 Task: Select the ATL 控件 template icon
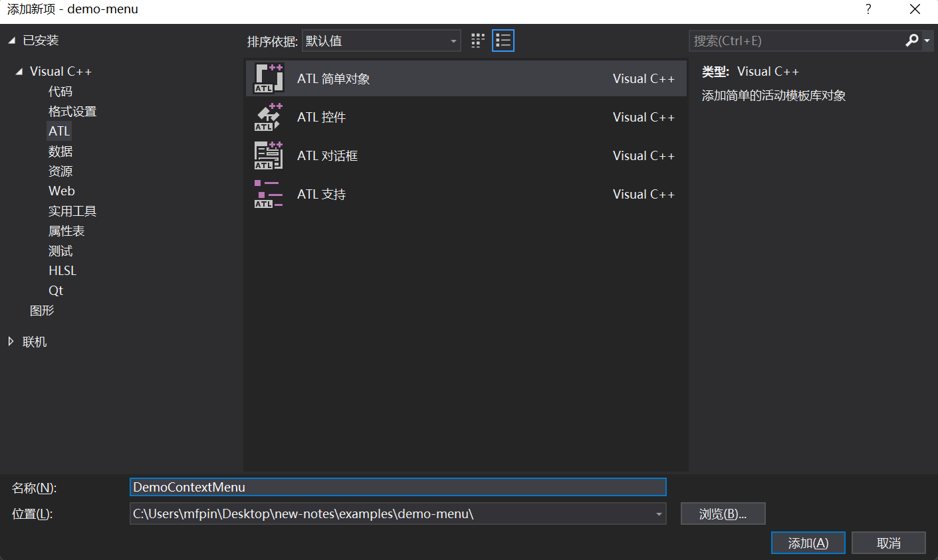pyautogui.click(x=269, y=117)
